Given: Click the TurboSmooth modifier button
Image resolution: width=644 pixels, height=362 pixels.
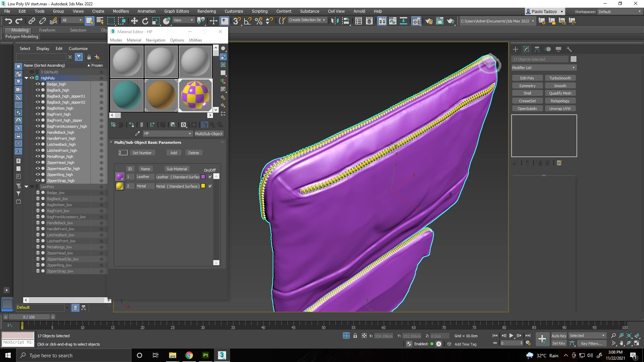Looking at the screenshot, I should pyautogui.click(x=560, y=78).
